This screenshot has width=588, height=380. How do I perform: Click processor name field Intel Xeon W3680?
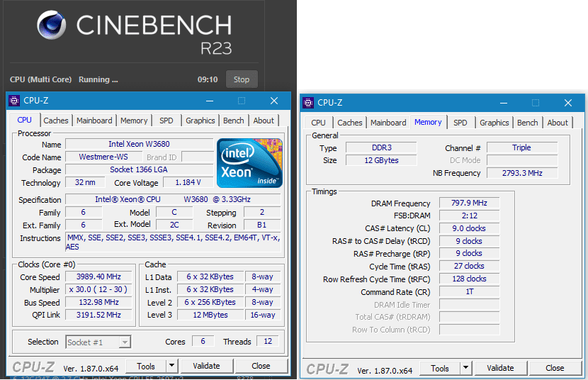pos(139,144)
